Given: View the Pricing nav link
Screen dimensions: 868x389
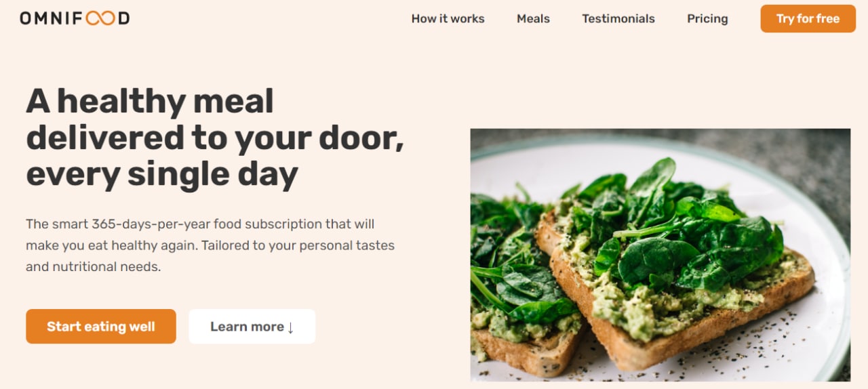Looking at the screenshot, I should pos(707,18).
